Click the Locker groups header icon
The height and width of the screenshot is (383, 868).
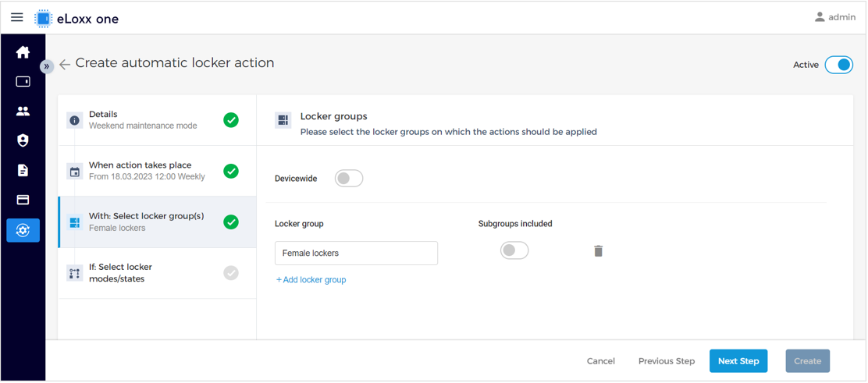pyautogui.click(x=283, y=120)
